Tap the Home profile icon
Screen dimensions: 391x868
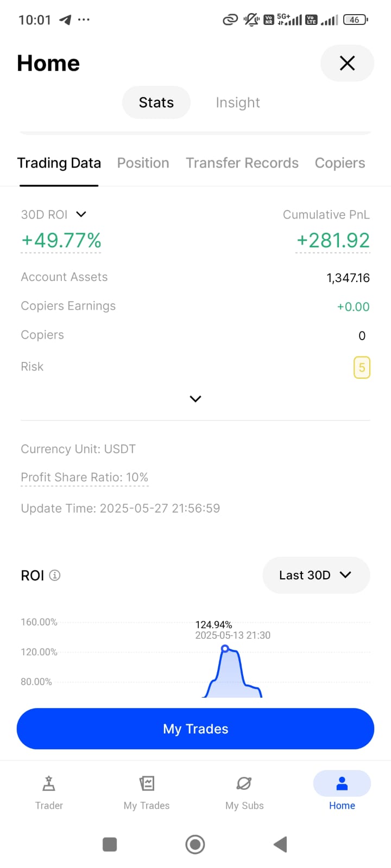(342, 784)
